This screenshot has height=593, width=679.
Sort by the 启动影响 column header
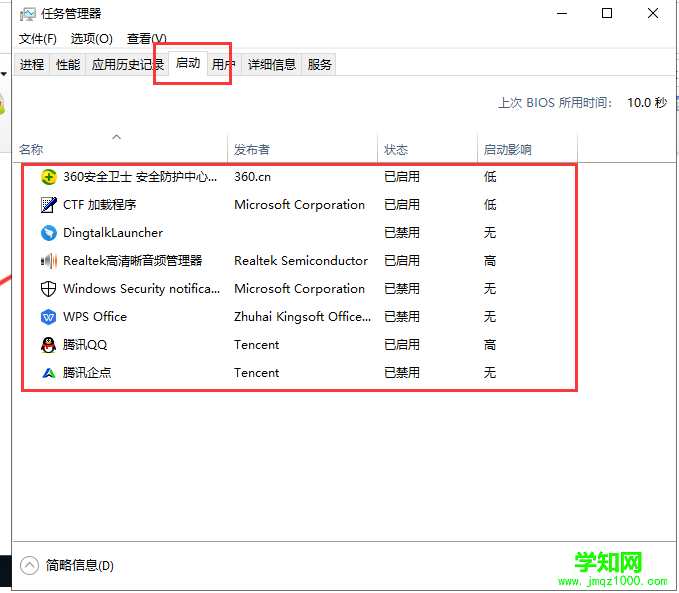(527, 150)
